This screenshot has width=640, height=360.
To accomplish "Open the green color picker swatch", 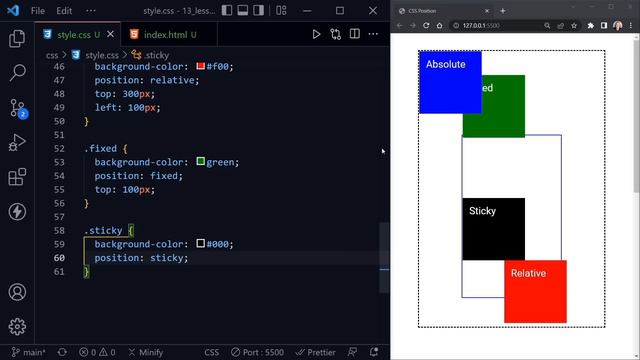I will coord(200,162).
